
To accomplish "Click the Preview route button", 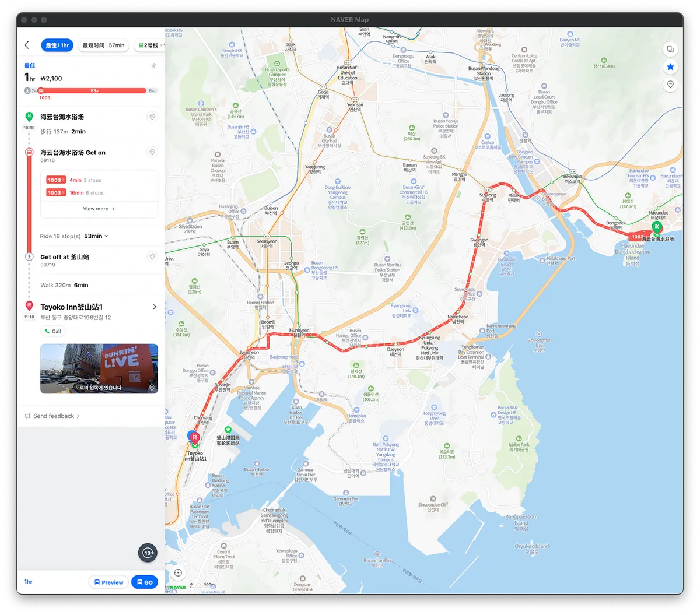I will click(108, 582).
